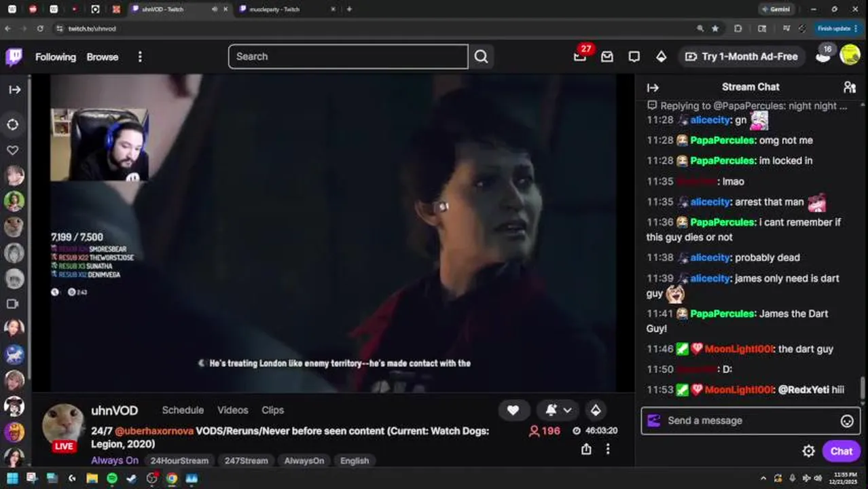The height and width of the screenshot is (489, 868).
Task: Click the purple Chat send button
Action: pyautogui.click(x=841, y=451)
